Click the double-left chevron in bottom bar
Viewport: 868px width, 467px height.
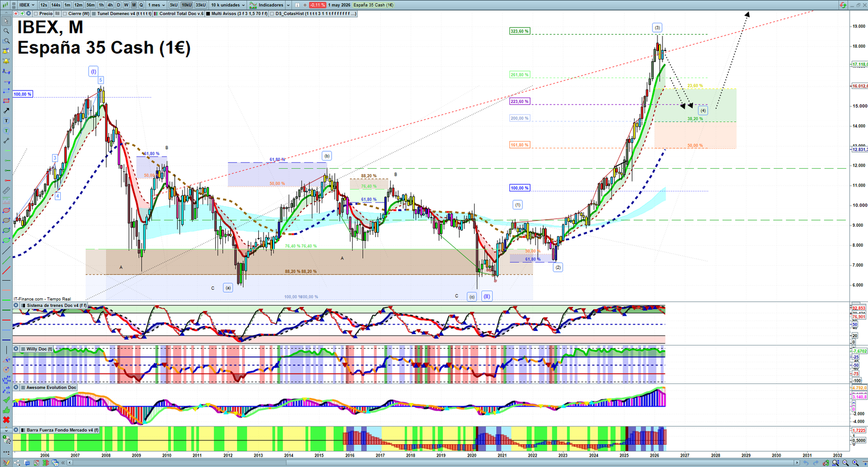click(x=63, y=463)
